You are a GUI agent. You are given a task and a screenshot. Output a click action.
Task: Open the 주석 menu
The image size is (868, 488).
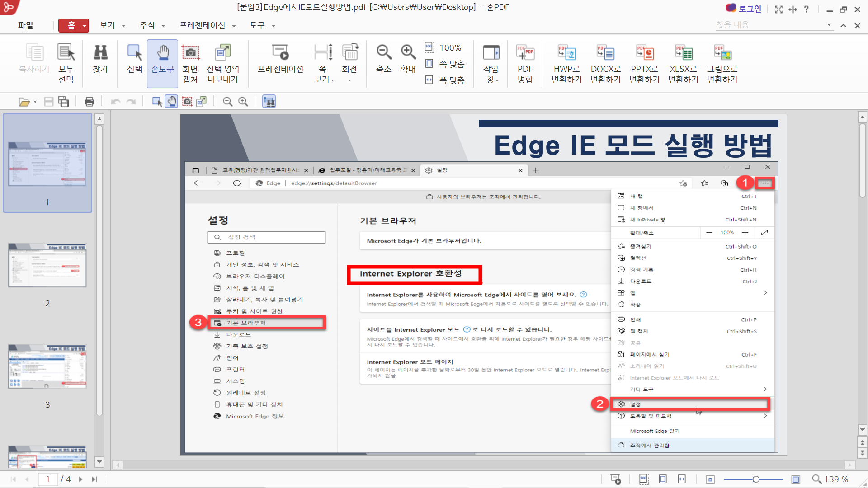tap(147, 25)
